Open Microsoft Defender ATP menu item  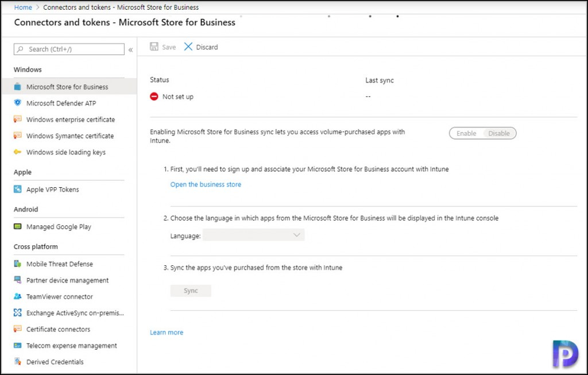(x=69, y=103)
